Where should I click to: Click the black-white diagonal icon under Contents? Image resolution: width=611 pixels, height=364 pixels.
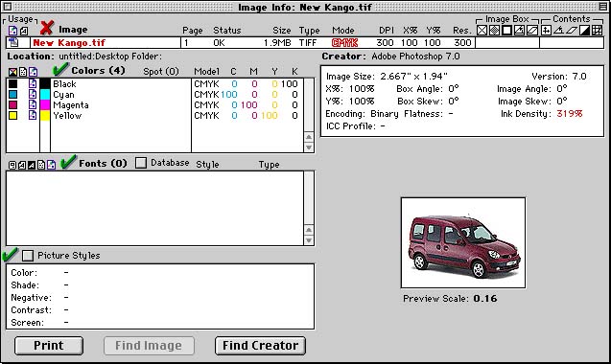[x=584, y=30]
